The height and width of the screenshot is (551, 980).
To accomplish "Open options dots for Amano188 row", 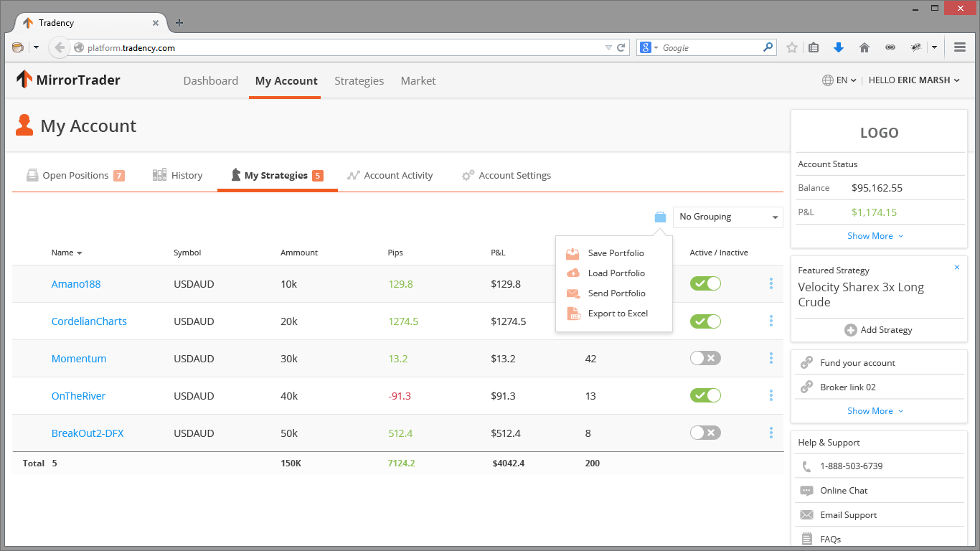I will coord(771,283).
